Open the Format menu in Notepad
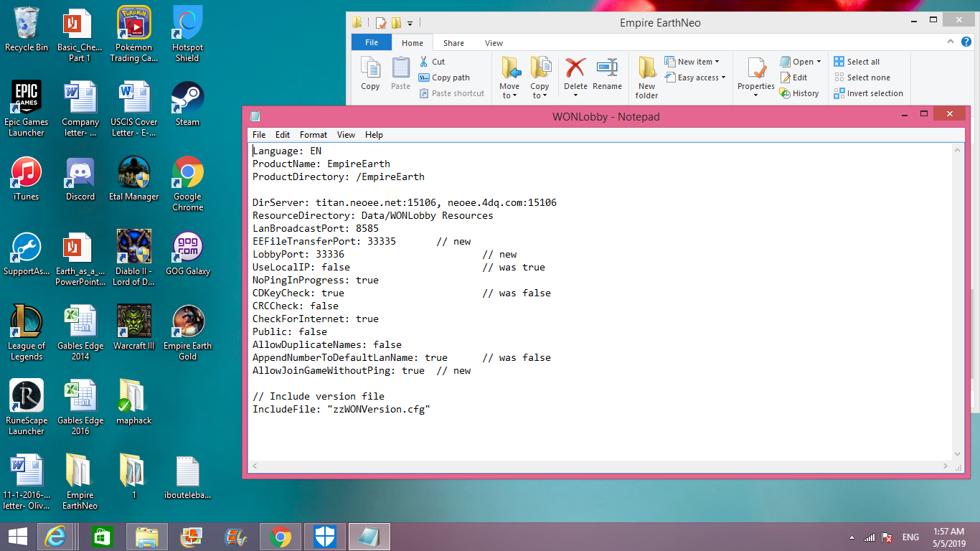980x551 pixels. click(313, 135)
